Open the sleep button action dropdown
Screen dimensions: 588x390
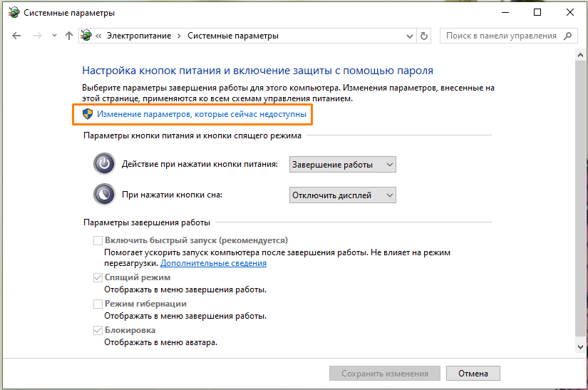pyautogui.click(x=342, y=195)
